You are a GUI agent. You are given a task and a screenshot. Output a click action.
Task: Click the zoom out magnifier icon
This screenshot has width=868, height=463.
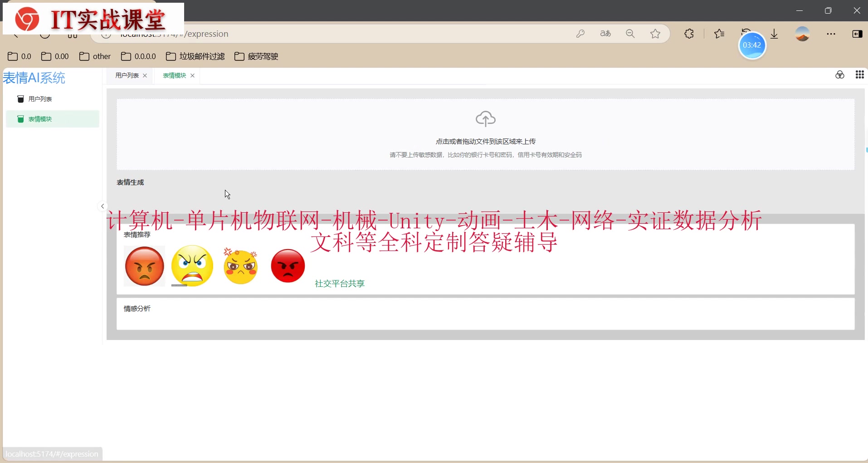(x=630, y=34)
